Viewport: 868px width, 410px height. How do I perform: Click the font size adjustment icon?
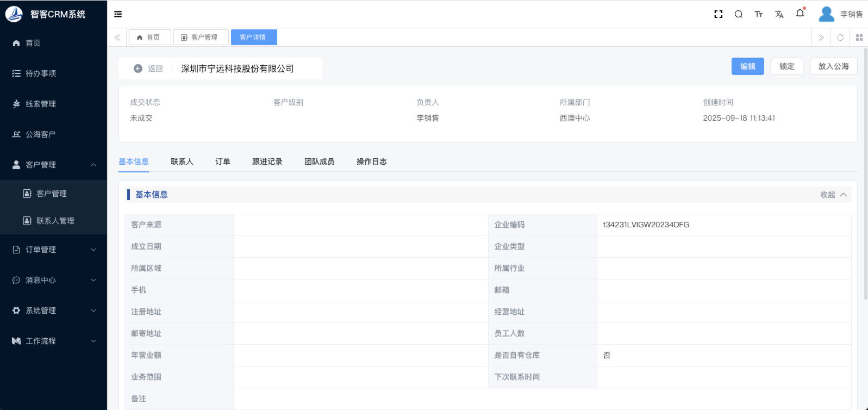(758, 14)
